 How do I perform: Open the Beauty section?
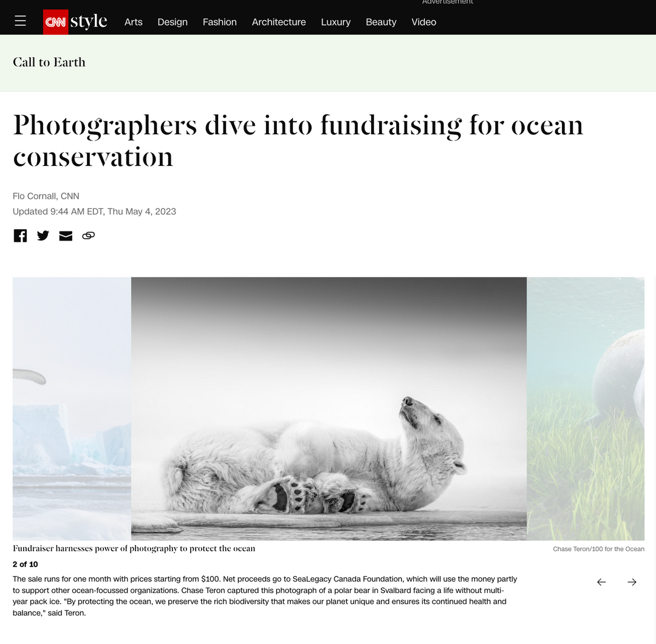click(x=381, y=22)
